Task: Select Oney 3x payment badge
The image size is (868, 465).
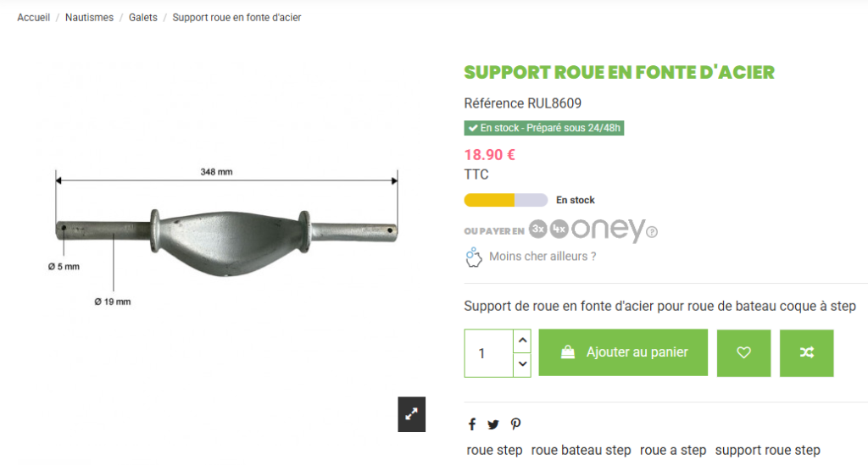Action: pyautogui.click(x=537, y=229)
